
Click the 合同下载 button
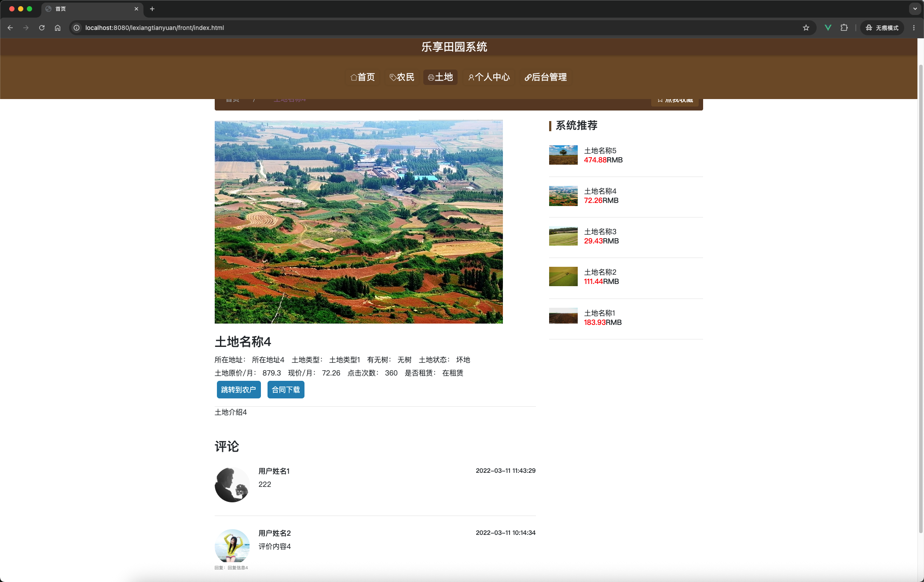[286, 390]
